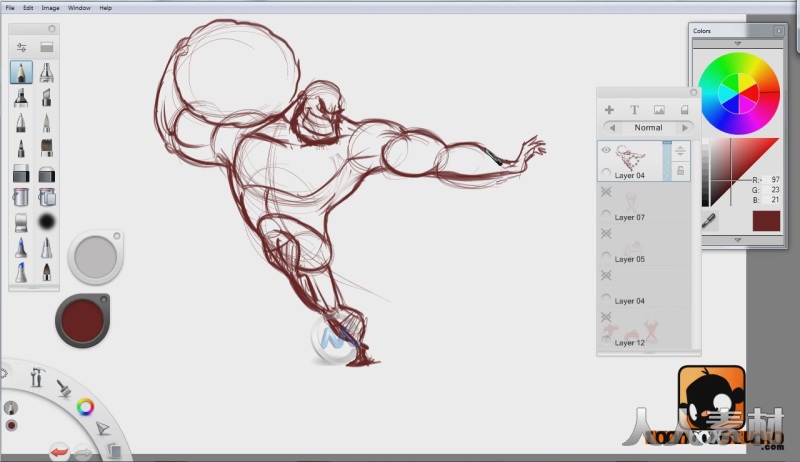This screenshot has width=800, height=462.
Task: Open the color wheel in the lagoon
Action: coord(85,406)
